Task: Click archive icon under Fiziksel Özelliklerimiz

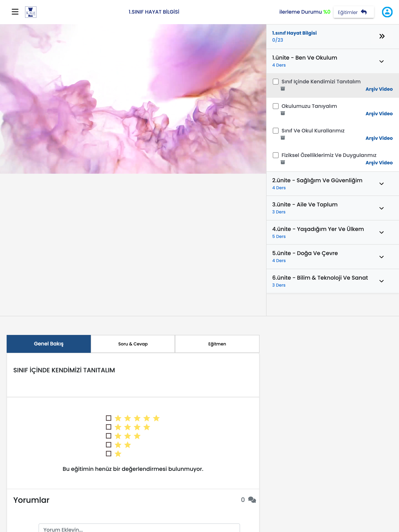Action: 283,162
